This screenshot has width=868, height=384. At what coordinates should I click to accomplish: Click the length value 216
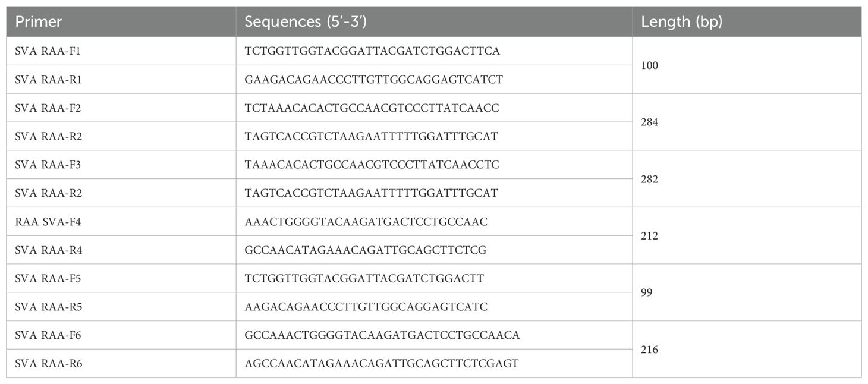650,350
